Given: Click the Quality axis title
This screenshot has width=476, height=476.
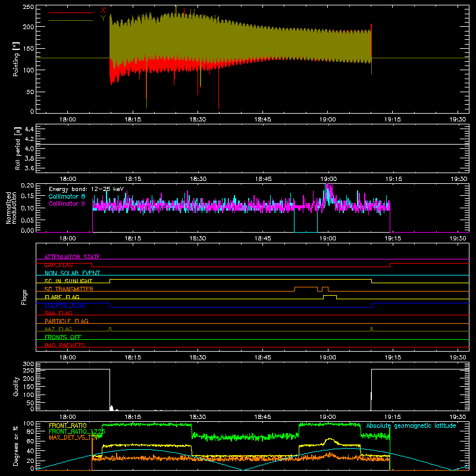Looking at the screenshot, I should [16, 386].
